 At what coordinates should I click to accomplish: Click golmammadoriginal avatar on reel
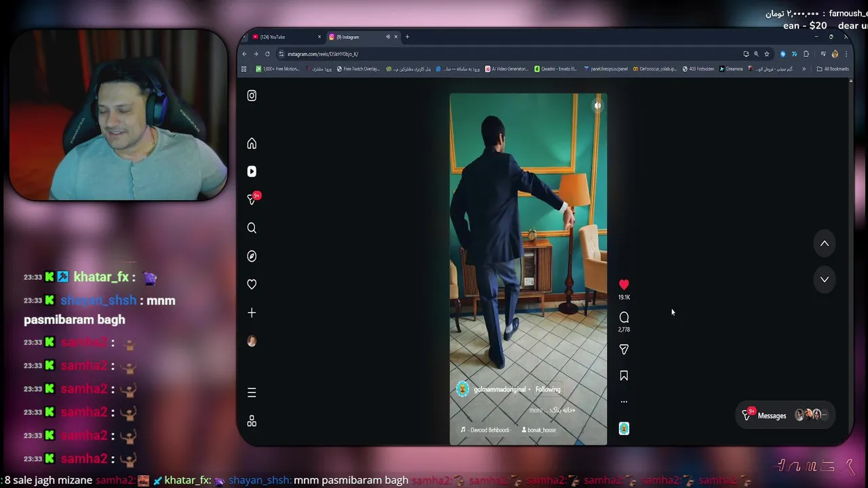462,389
